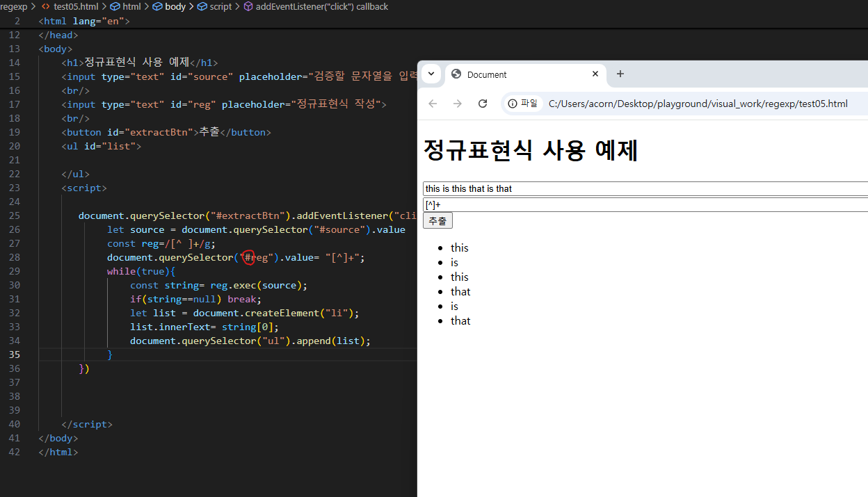Click the Chrome tab search dropdown arrow
Viewport: 868px width, 497px height.
point(431,74)
